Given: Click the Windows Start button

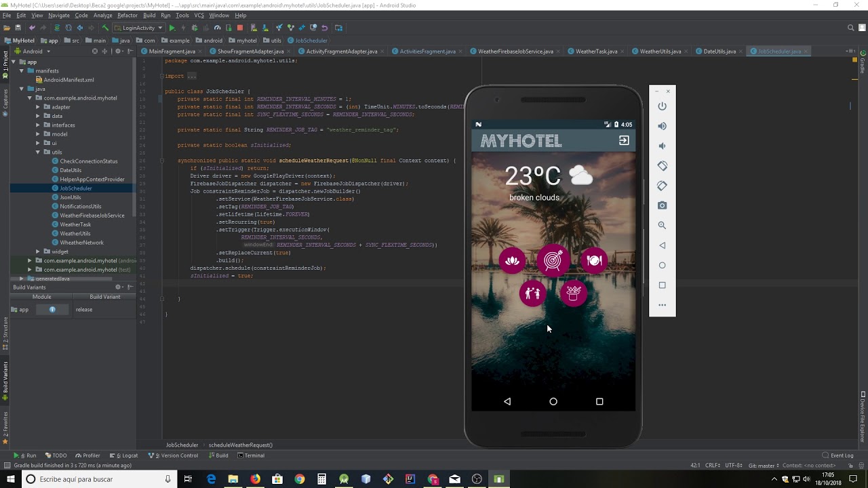Looking at the screenshot, I should click(9, 479).
